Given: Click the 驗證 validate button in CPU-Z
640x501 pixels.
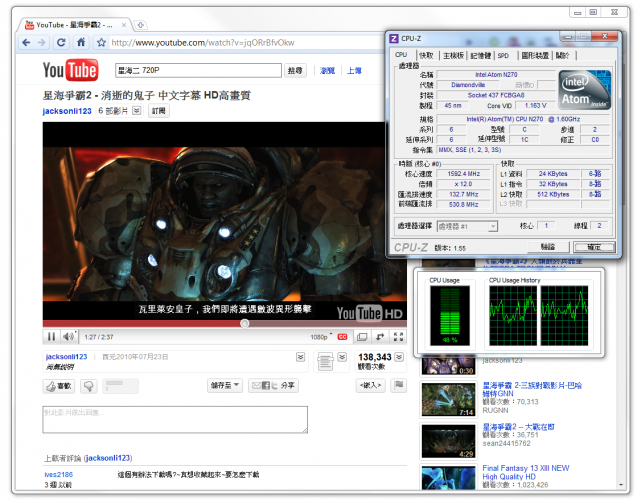Looking at the screenshot, I should click(x=548, y=247).
